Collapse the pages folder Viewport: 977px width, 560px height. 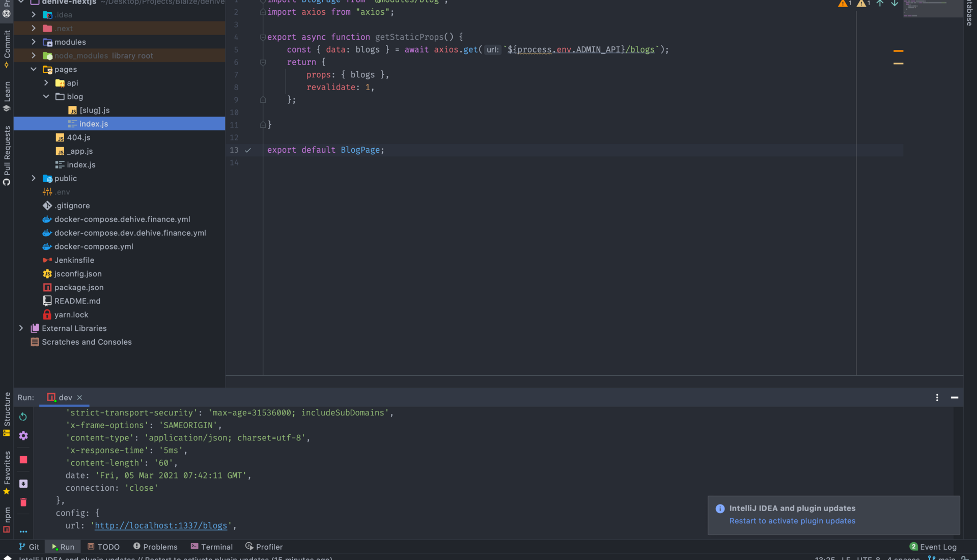click(x=34, y=69)
